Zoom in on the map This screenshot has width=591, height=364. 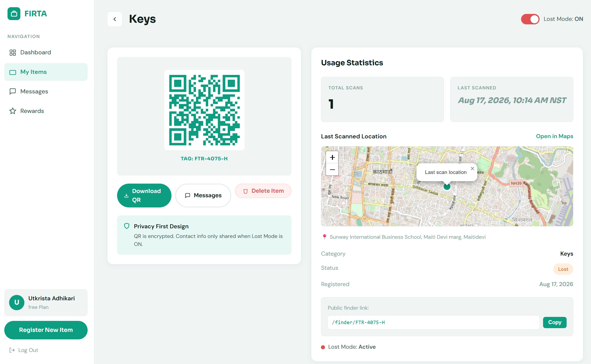332,157
